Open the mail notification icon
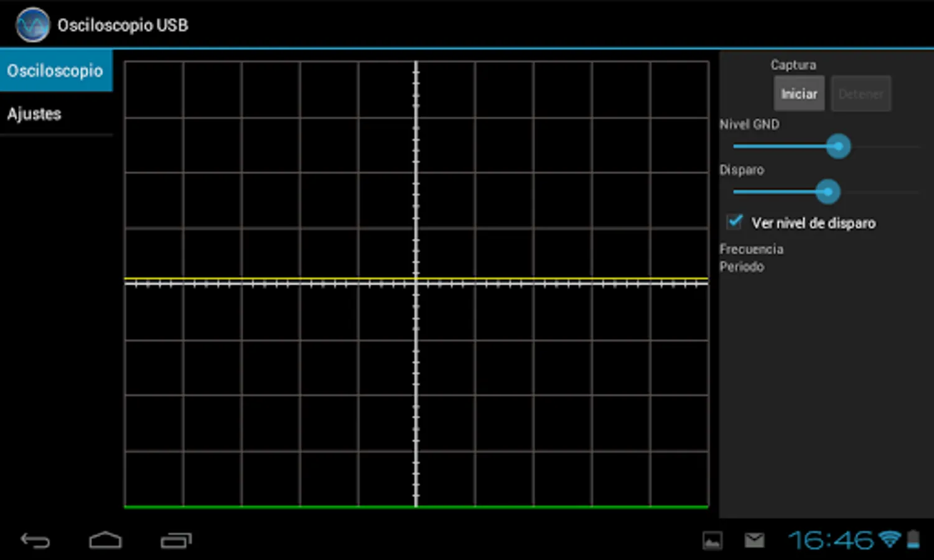The width and height of the screenshot is (934, 560). pyautogui.click(x=754, y=540)
